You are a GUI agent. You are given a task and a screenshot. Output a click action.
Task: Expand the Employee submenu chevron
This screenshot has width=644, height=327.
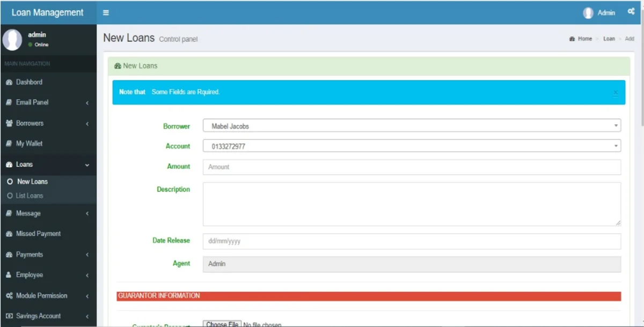coord(87,276)
